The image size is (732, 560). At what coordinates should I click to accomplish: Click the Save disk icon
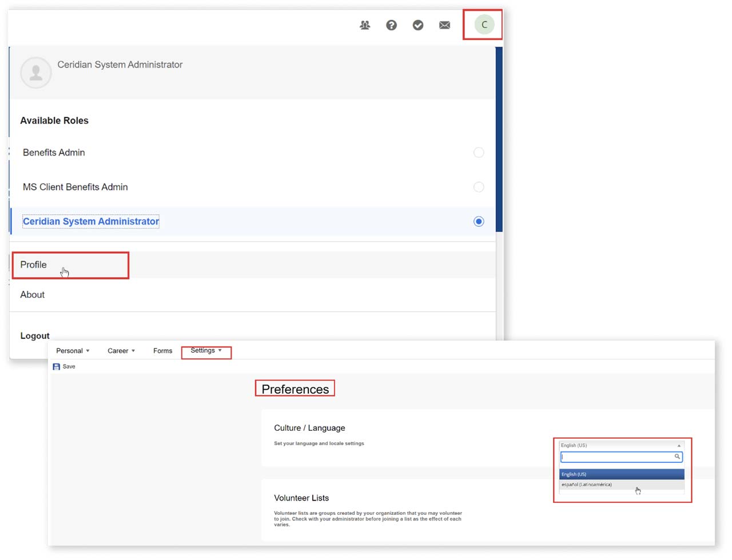coord(57,367)
